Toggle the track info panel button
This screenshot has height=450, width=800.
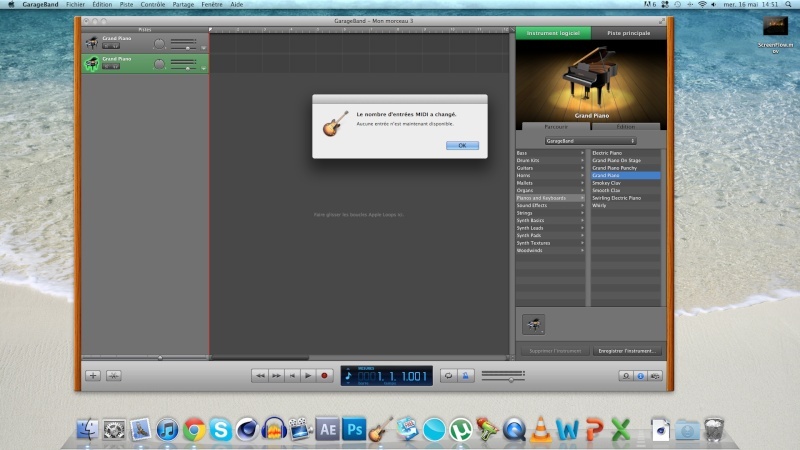pyautogui.click(x=640, y=375)
